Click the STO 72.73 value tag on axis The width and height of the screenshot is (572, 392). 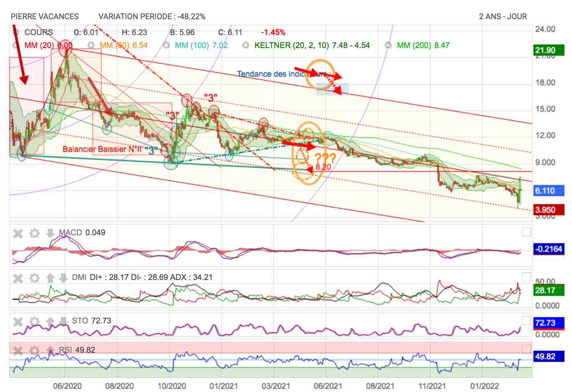click(x=549, y=323)
